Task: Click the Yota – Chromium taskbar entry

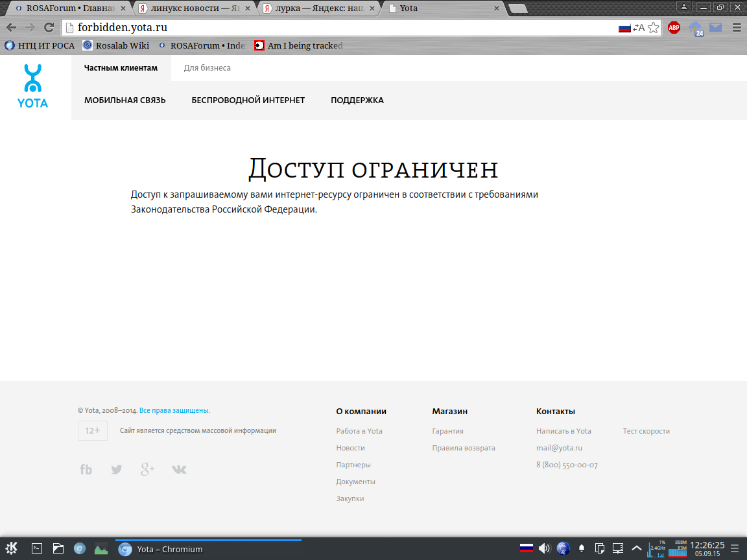Action: tap(208, 548)
